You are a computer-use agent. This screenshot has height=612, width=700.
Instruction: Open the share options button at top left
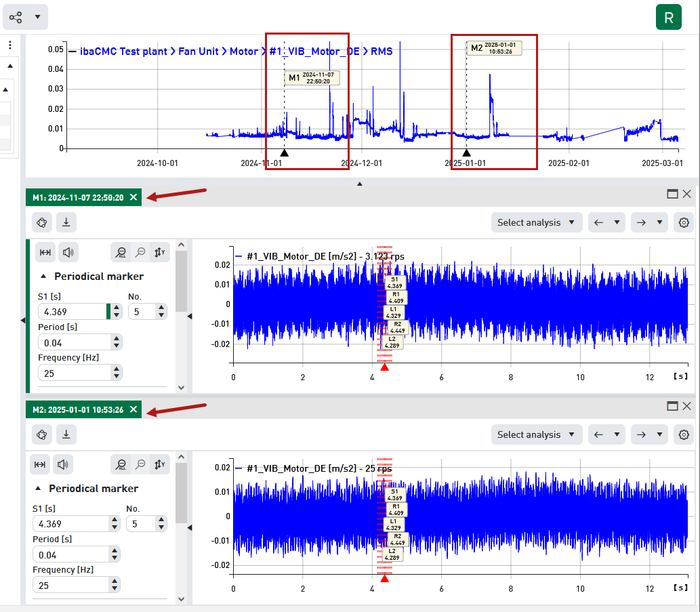[x=16, y=17]
